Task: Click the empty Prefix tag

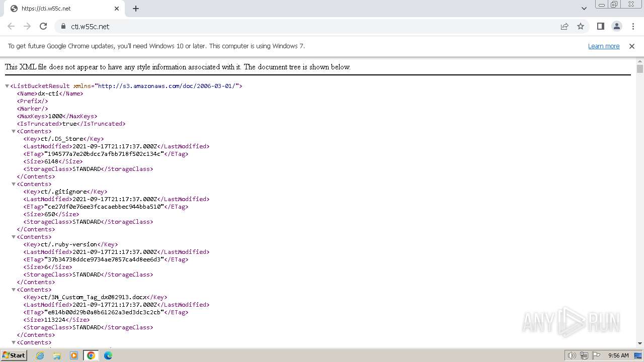Action: 32,101
